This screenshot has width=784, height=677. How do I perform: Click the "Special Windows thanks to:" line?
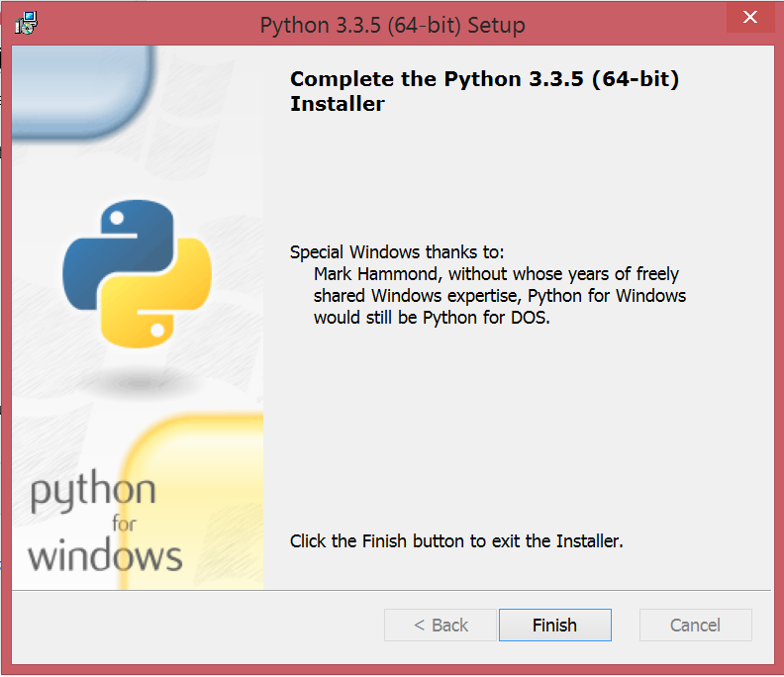pos(397,251)
